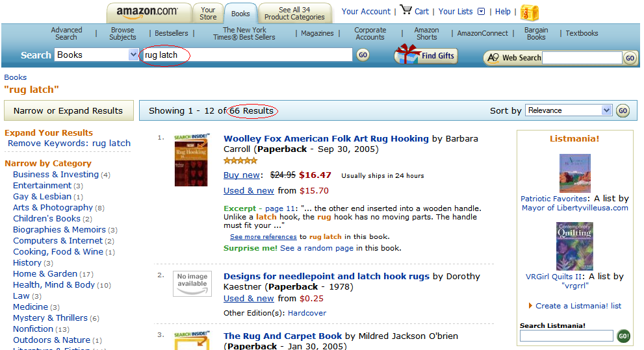Open the shopping cart icon
Viewport: 644px width, 350px height.
tap(406, 10)
